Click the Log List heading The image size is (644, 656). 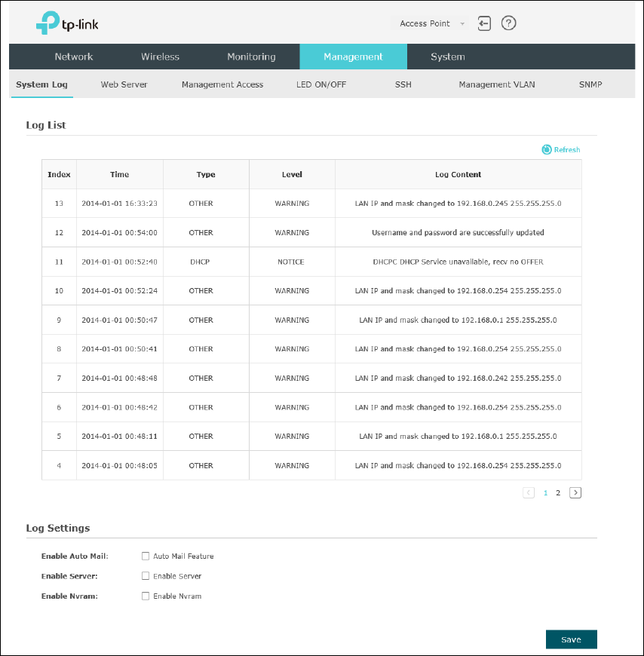pos(46,125)
